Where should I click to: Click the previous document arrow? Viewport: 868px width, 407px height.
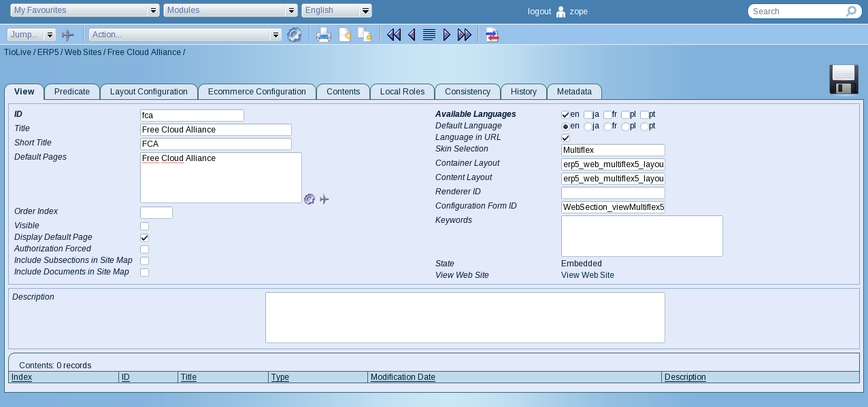coord(412,35)
